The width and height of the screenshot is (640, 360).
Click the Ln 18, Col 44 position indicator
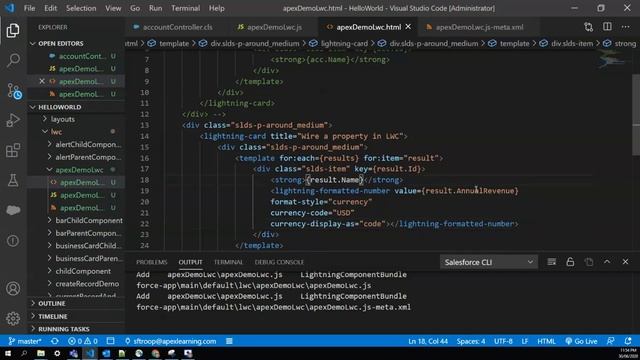click(428, 341)
